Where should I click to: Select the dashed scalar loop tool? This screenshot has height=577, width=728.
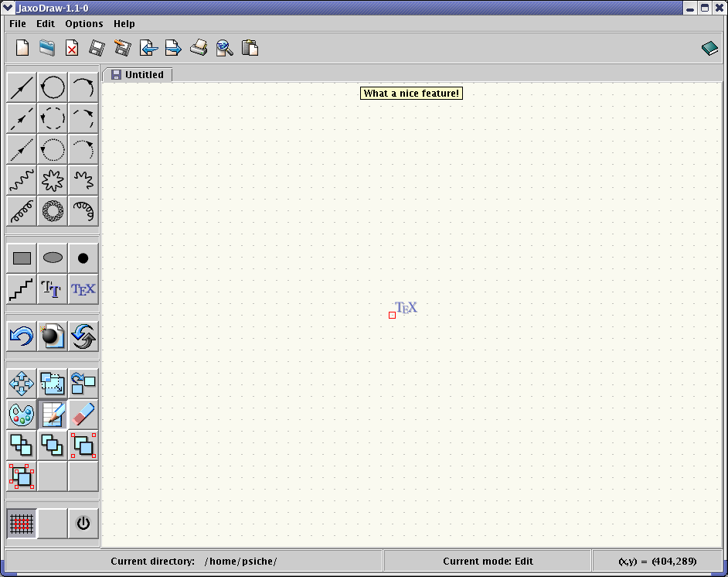click(53, 118)
